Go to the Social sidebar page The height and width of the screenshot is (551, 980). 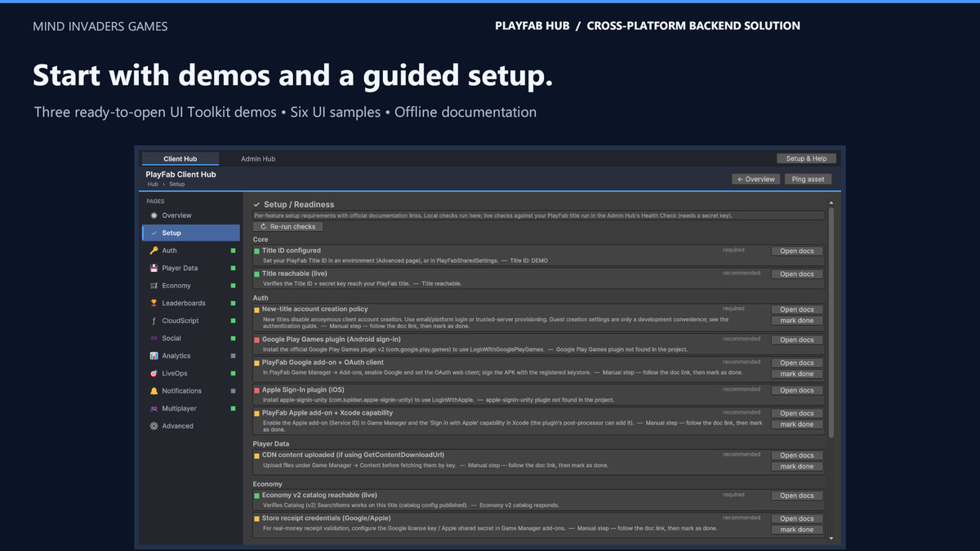(x=191, y=338)
